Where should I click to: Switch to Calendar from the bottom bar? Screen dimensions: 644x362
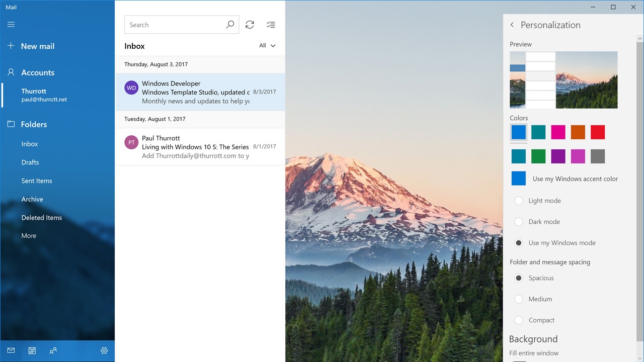click(32, 350)
